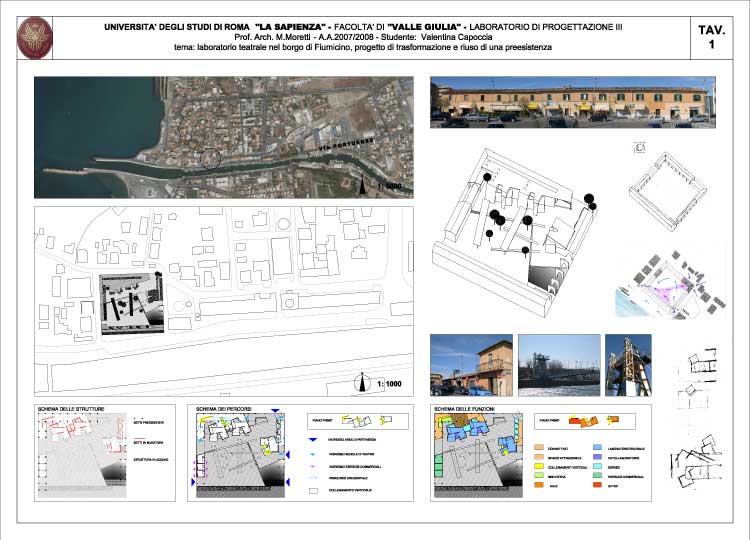Open the aerial satellite photo of Fiumicino
Image resolution: width=750 pixels, height=540 pixels.
(223, 137)
